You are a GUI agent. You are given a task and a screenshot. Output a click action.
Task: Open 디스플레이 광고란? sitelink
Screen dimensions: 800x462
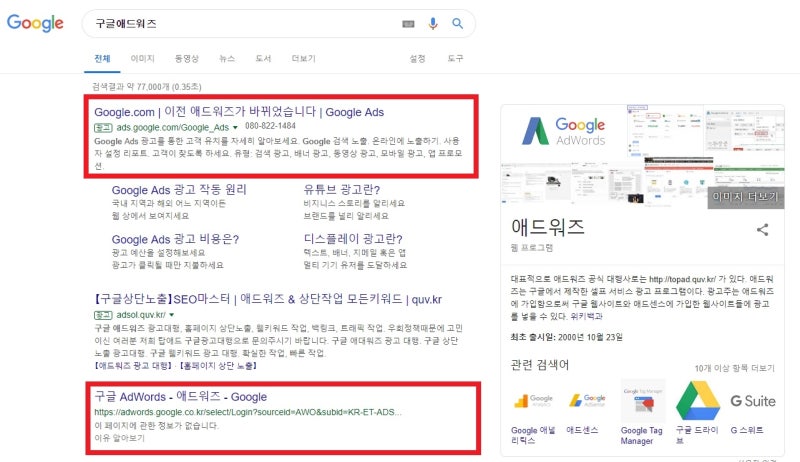353,239
